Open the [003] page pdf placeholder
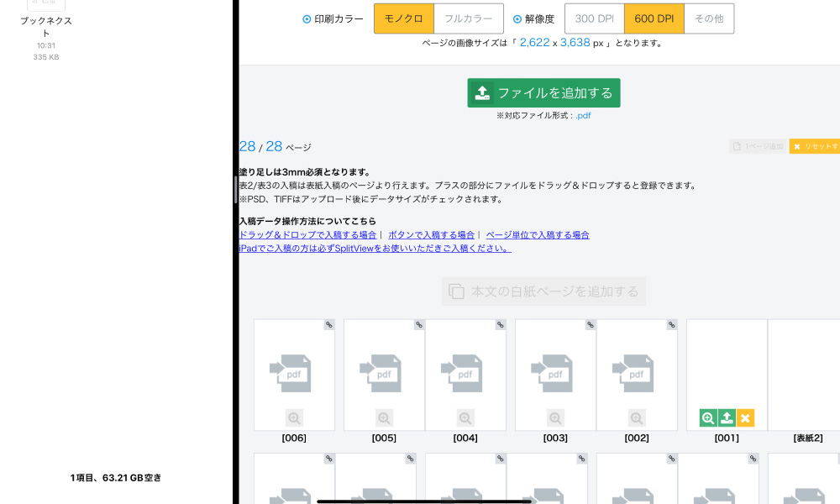 coord(552,373)
